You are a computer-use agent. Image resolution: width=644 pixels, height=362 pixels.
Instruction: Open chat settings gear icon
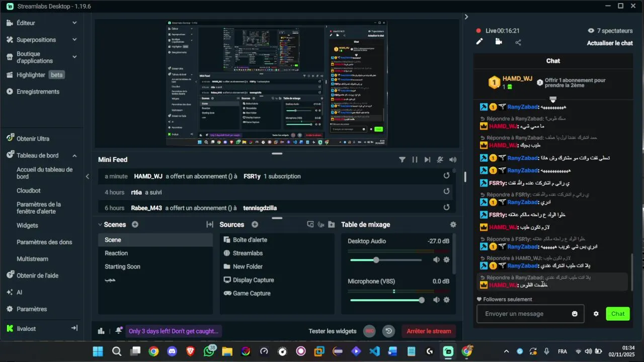pyautogui.click(x=596, y=314)
